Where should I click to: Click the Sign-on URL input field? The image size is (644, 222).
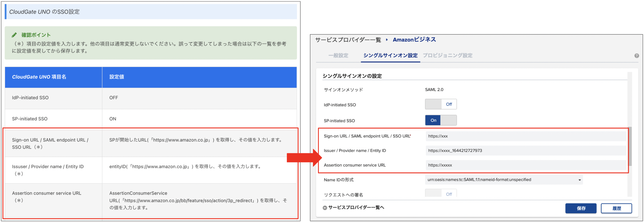(x=526, y=136)
